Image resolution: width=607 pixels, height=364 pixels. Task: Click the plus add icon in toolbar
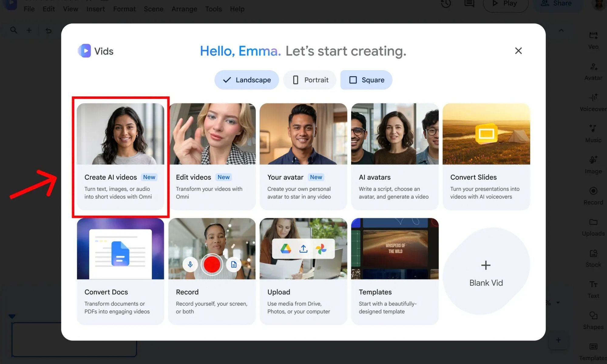(x=29, y=30)
